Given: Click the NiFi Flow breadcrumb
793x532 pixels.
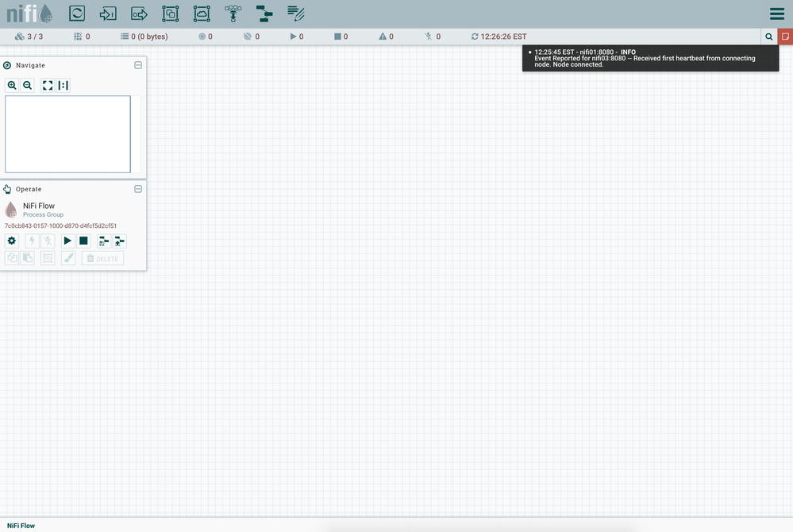Looking at the screenshot, I should (x=20, y=526).
